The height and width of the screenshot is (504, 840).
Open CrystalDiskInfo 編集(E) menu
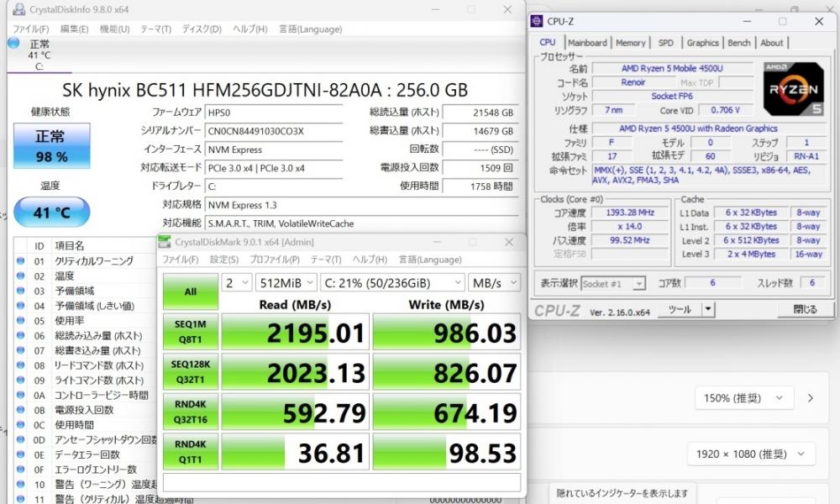click(74, 29)
